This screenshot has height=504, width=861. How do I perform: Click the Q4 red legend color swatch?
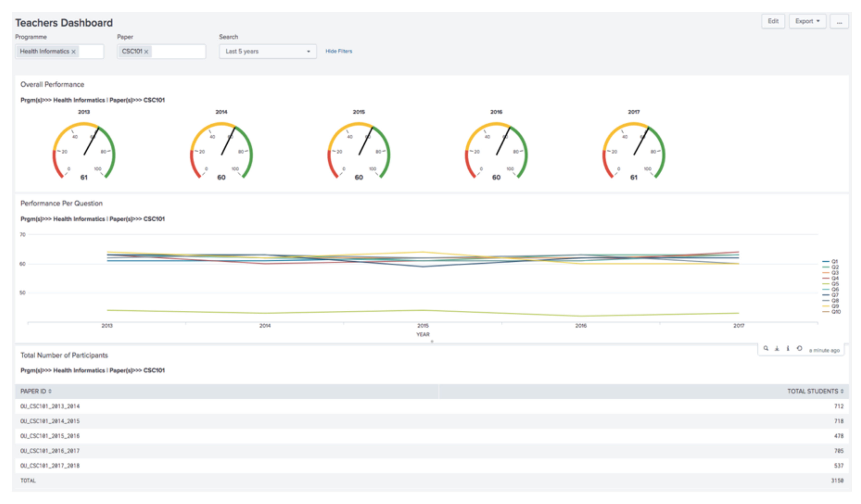825,278
